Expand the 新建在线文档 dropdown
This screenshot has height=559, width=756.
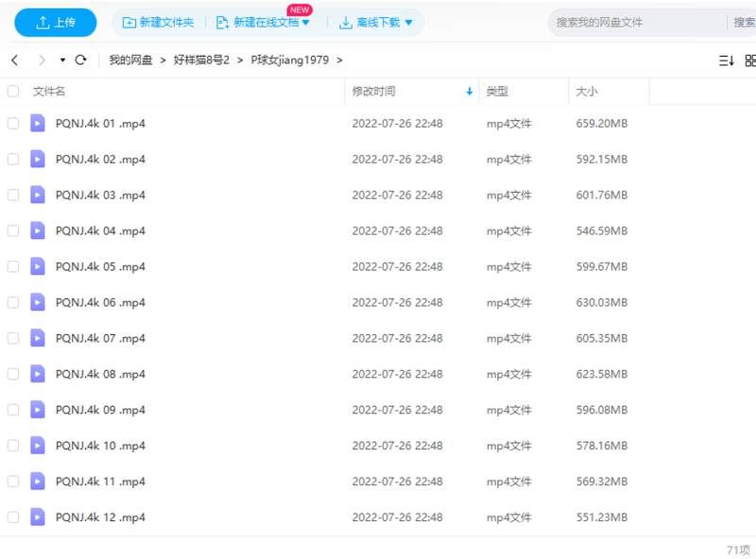click(x=305, y=23)
